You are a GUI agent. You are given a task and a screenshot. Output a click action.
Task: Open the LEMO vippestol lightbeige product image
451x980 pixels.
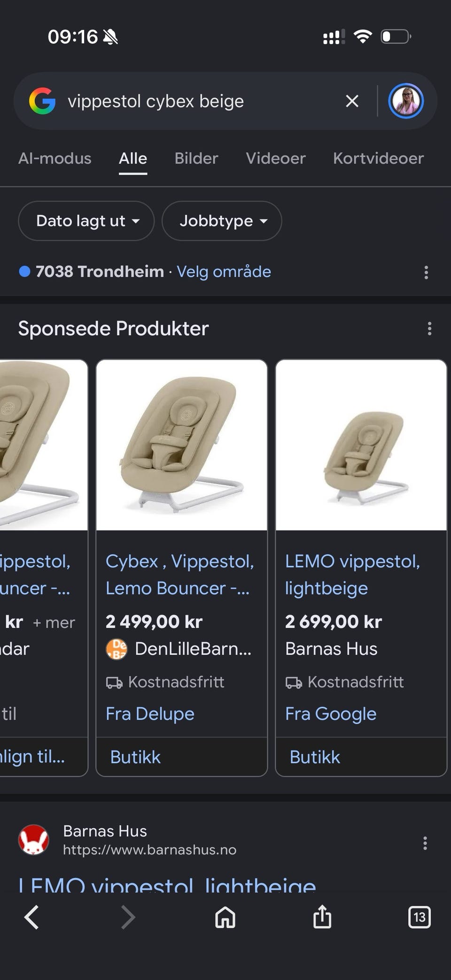pos(361,445)
